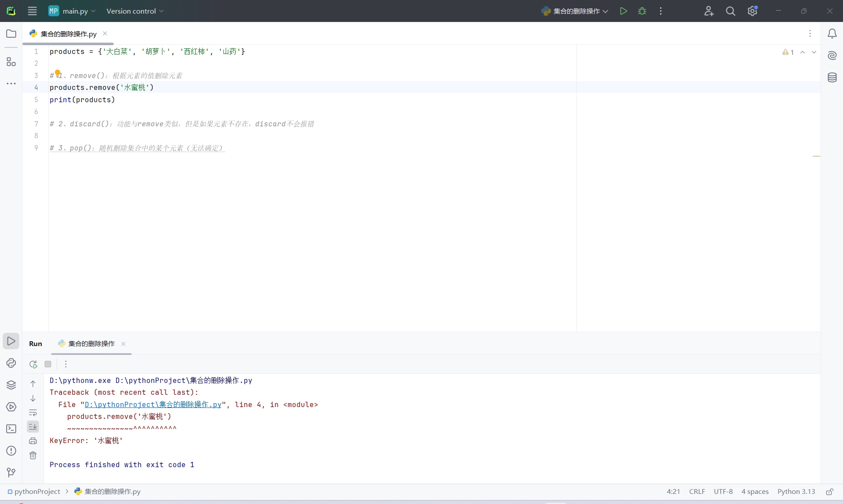Image resolution: width=843 pixels, height=504 pixels.
Task: Toggle soft-wrap in the Run console
Action: pos(33,413)
